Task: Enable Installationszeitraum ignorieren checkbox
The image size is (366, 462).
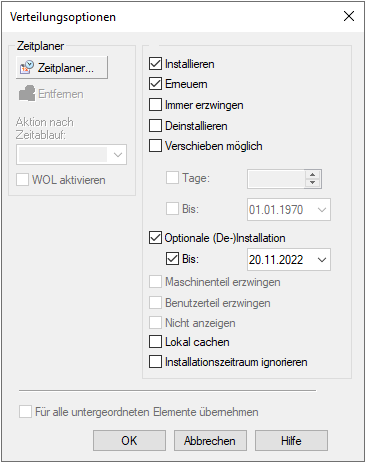Action: pos(155,362)
